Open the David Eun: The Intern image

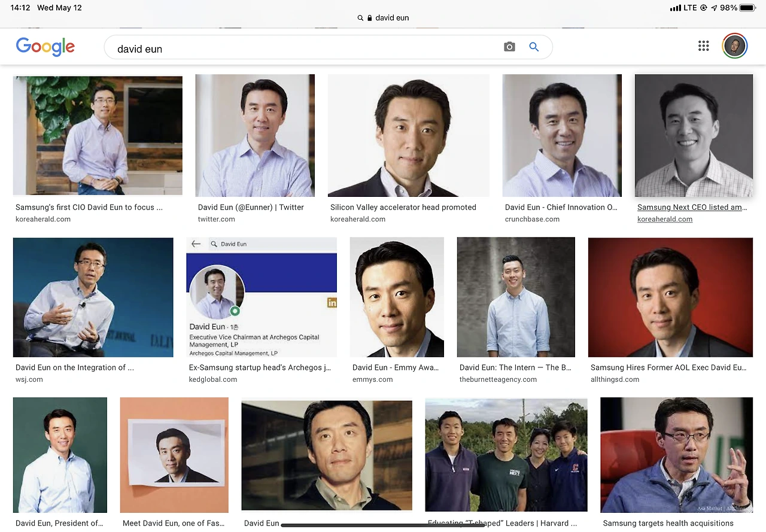click(516, 297)
